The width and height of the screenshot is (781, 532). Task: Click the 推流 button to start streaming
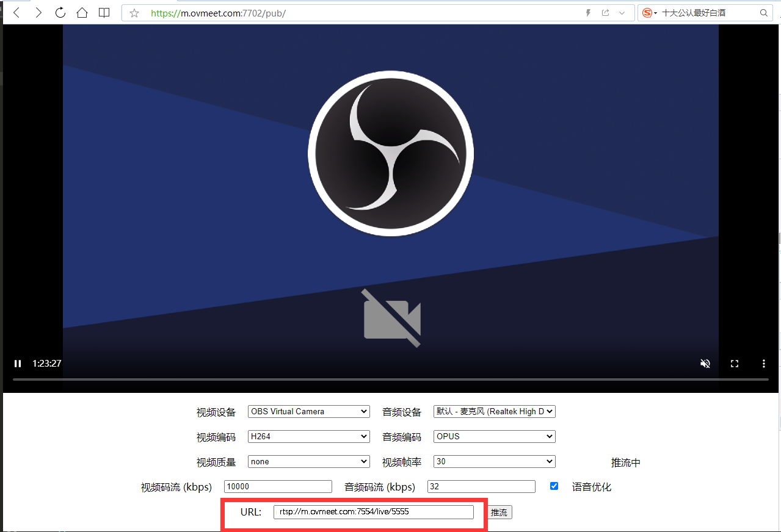click(x=499, y=512)
